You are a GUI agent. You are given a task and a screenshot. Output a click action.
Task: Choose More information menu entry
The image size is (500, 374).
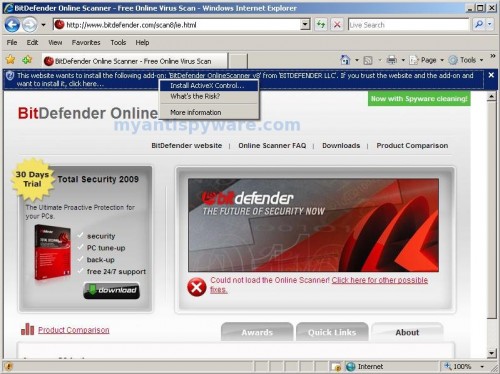pyautogui.click(x=209, y=112)
